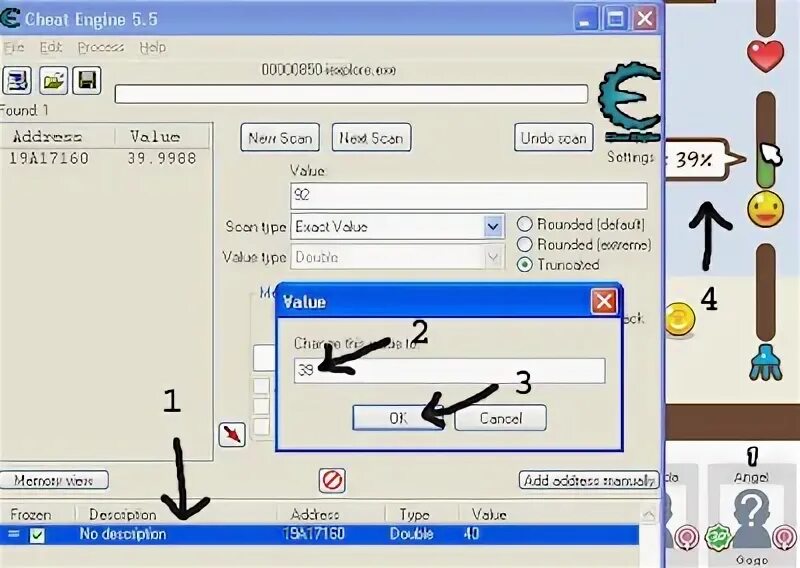
Task: Select Rounded (extreme) radio option
Action: [524, 244]
